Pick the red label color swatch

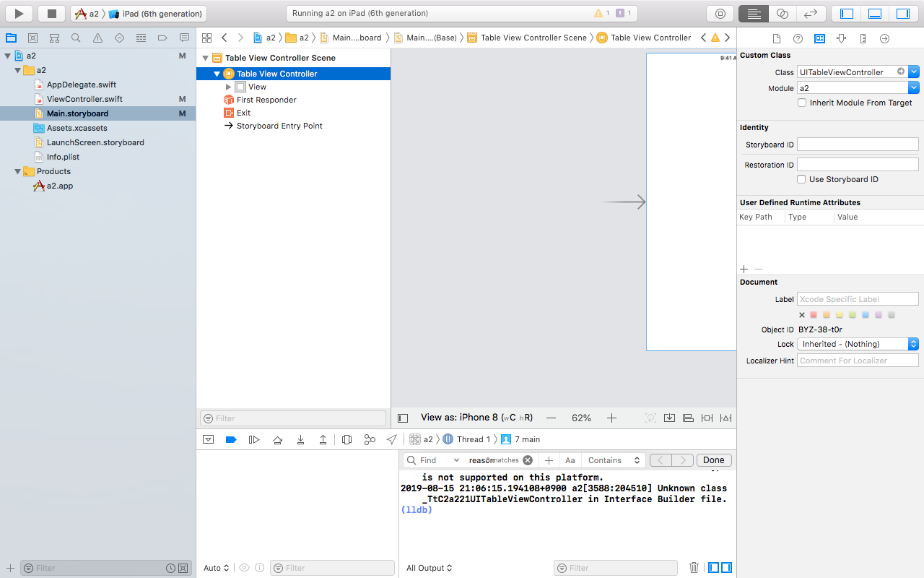(x=814, y=315)
